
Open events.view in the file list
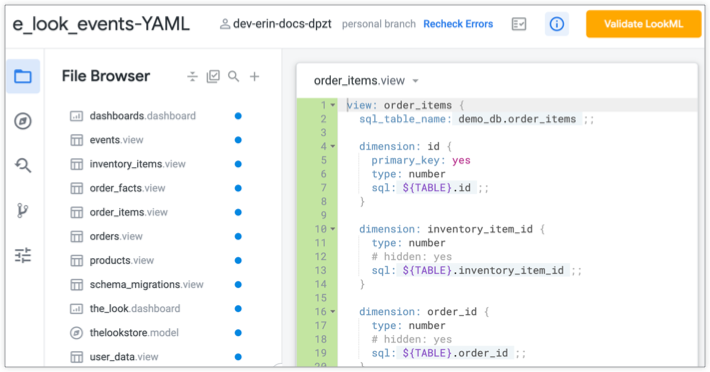tap(116, 140)
